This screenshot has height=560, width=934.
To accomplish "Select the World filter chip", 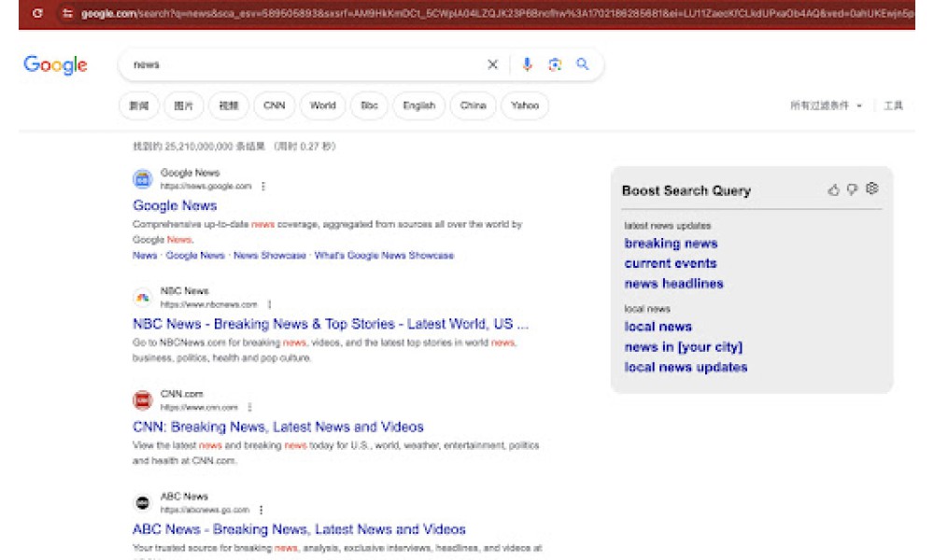I will point(323,105).
